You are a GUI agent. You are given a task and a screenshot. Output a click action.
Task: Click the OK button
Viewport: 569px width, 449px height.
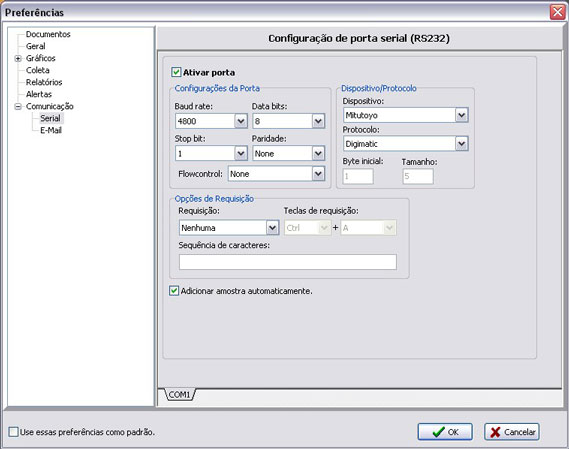coord(445,432)
